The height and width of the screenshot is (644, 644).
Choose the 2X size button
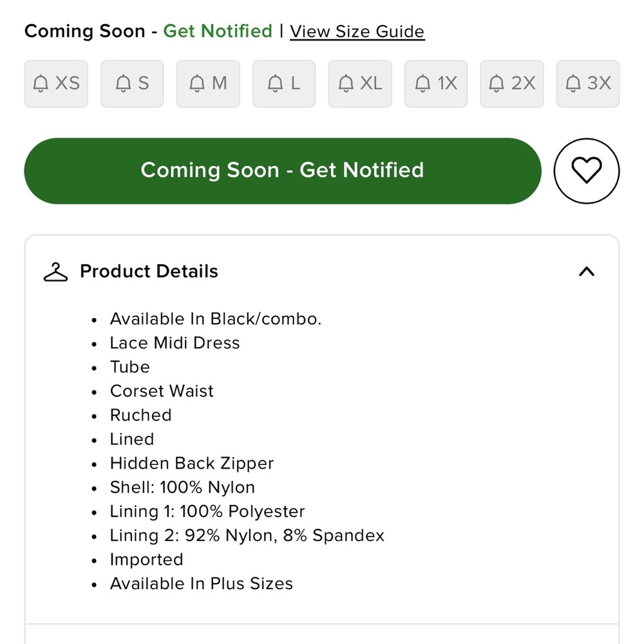pos(512,84)
